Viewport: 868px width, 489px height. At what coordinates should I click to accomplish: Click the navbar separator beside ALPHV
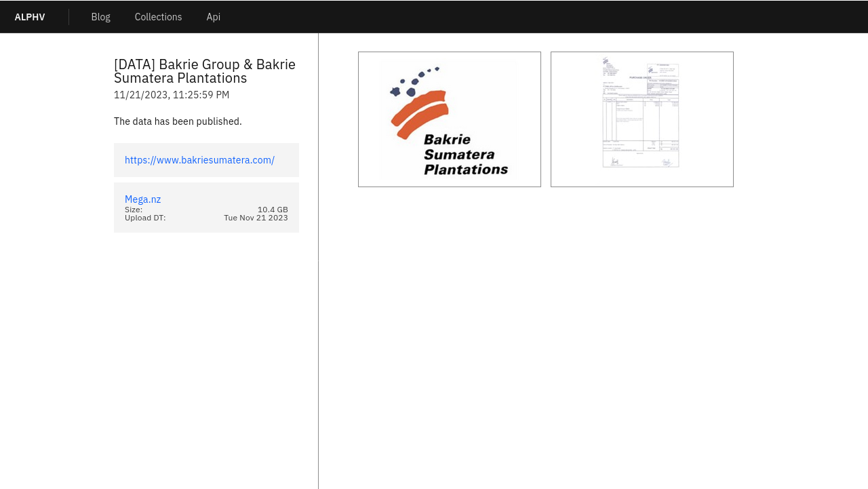(x=68, y=17)
